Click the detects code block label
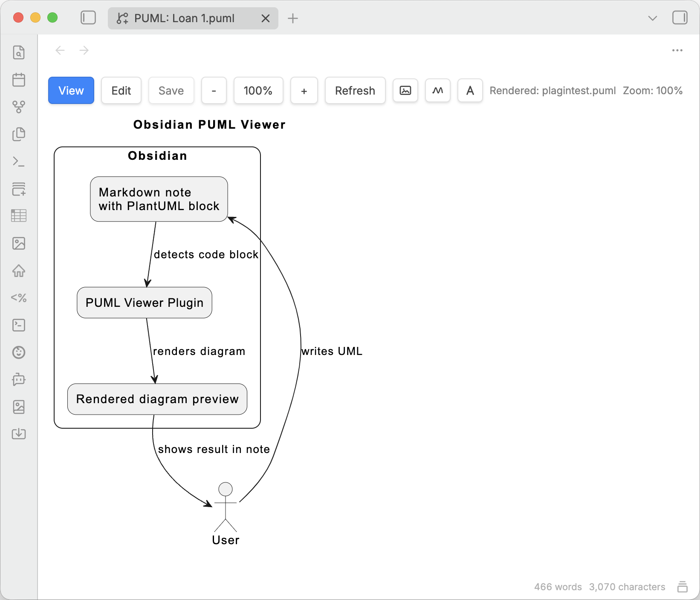The width and height of the screenshot is (700, 600). (x=206, y=254)
